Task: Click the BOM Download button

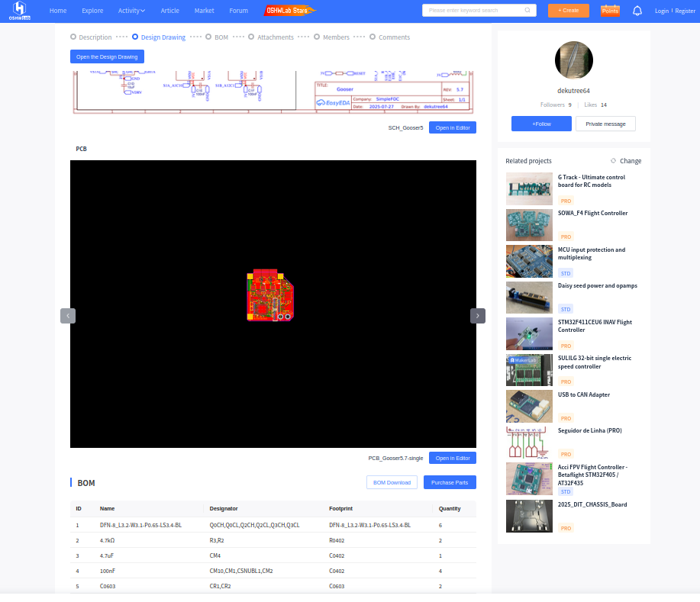Action: [x=392, y=482]
